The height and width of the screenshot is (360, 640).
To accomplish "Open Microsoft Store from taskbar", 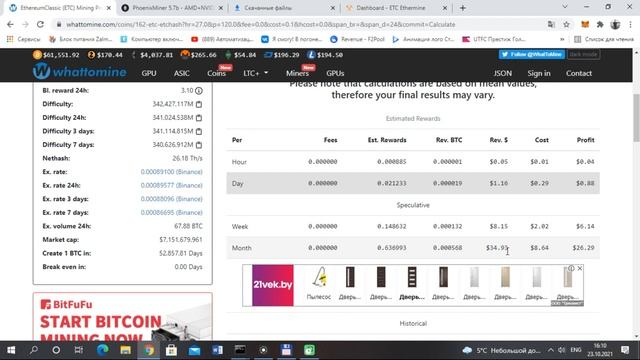I will 171,350.
